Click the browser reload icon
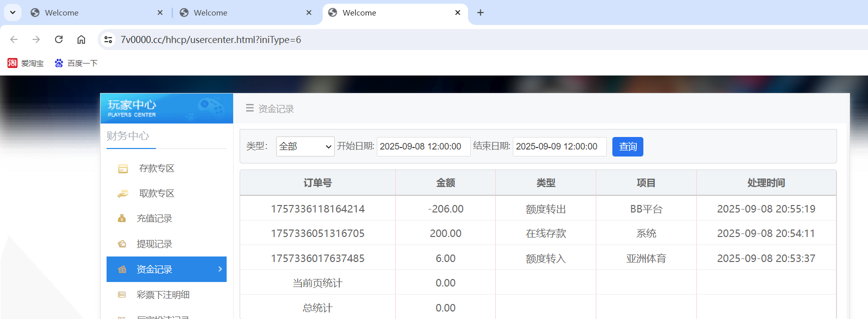The width and height of the screenshot is (868, 319). tap(59, 39)
